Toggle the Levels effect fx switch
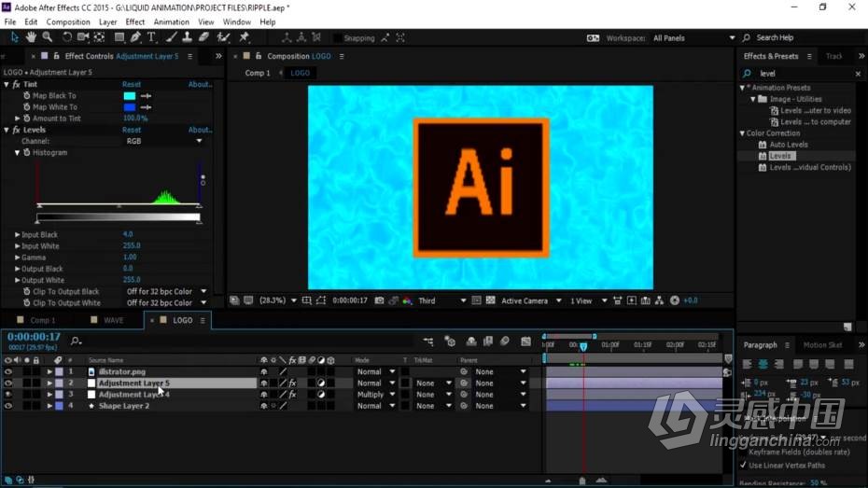This screenshot has width=868, height=488. pyautogui.click(x=16, y=130)
